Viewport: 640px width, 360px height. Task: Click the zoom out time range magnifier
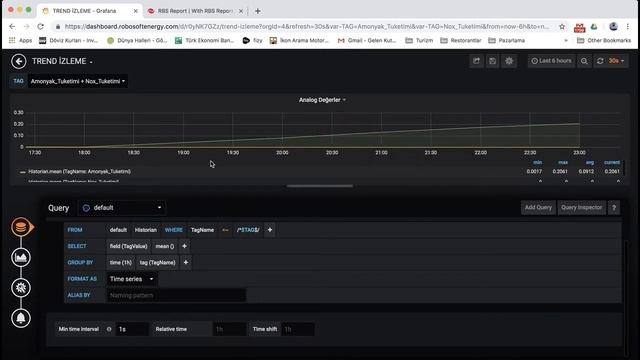584,61
